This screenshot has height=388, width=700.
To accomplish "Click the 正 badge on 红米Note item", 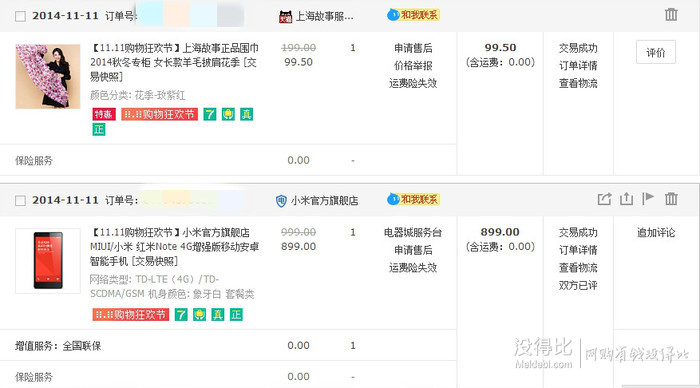I will pos(236,315).
